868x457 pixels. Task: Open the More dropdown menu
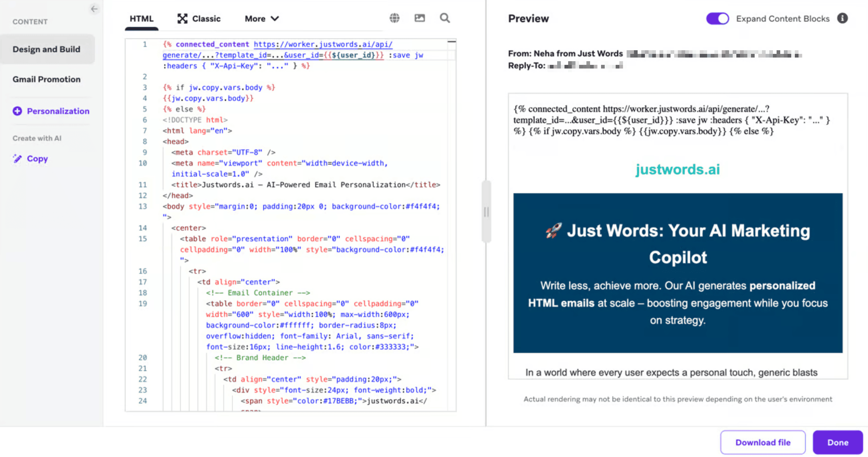(261, 19)
